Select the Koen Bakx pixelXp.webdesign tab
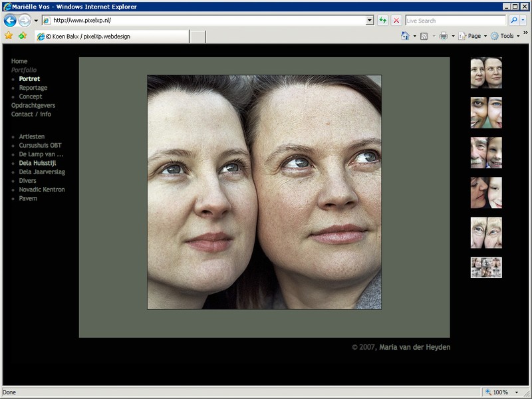 tap(111, 37)
